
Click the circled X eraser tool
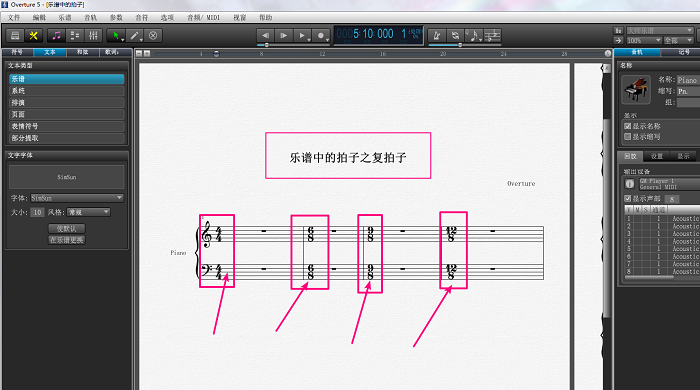pyautogui.click(x=153, y=36)
